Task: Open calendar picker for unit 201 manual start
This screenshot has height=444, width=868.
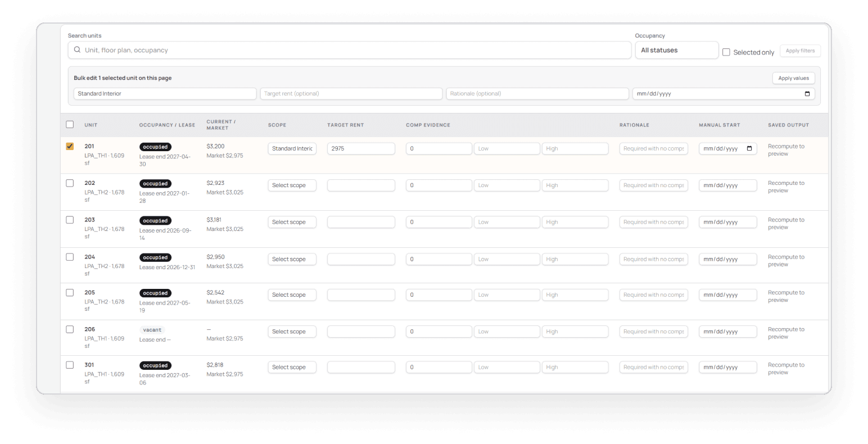Action: [x=749, y=149]
